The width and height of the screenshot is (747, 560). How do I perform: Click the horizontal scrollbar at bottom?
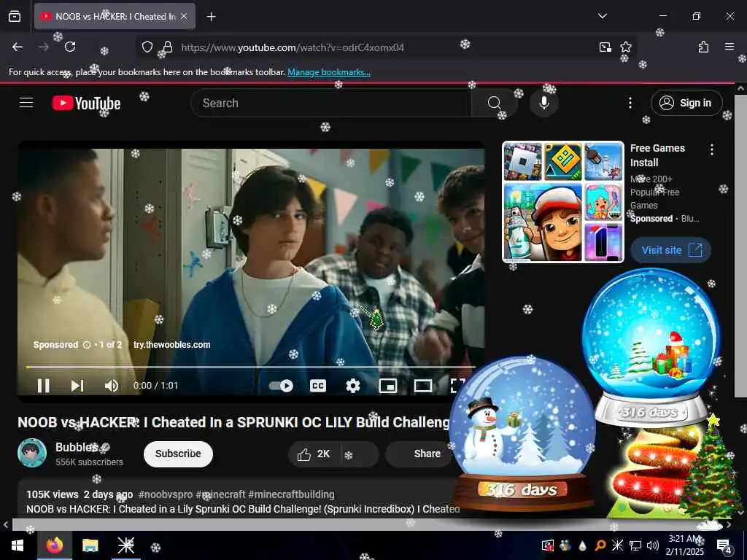pyautogui.click(x=366, y=524)
